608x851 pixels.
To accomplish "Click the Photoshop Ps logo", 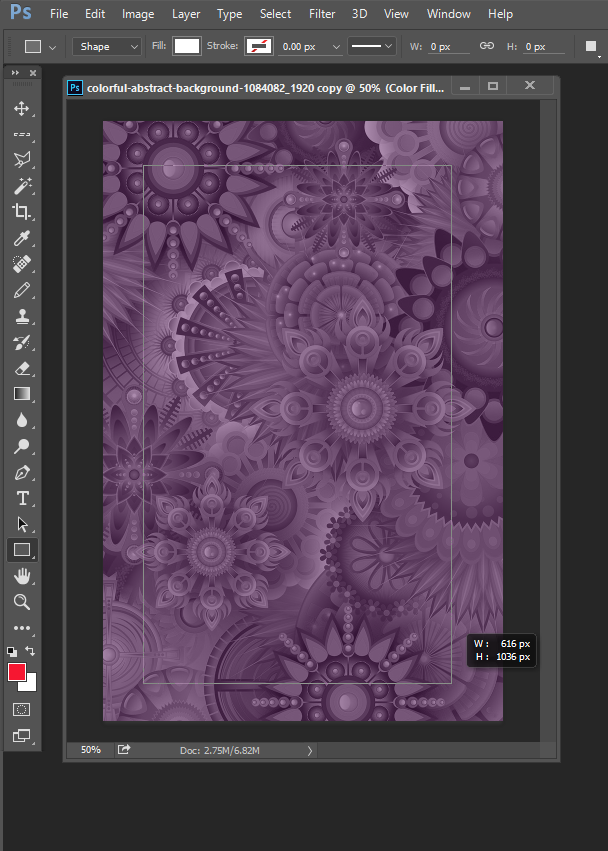I will click(x=21, y=12).
